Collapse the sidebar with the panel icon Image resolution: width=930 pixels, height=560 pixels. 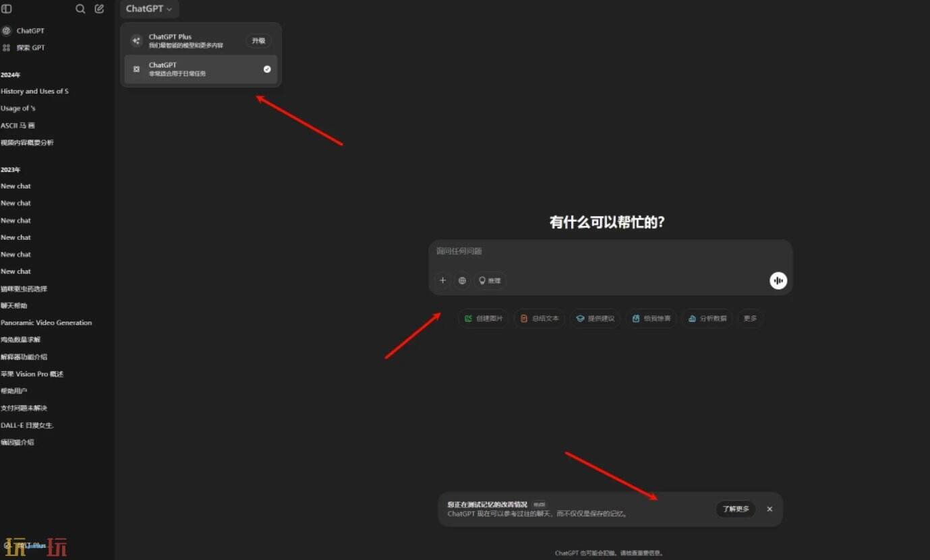(7, 9)
